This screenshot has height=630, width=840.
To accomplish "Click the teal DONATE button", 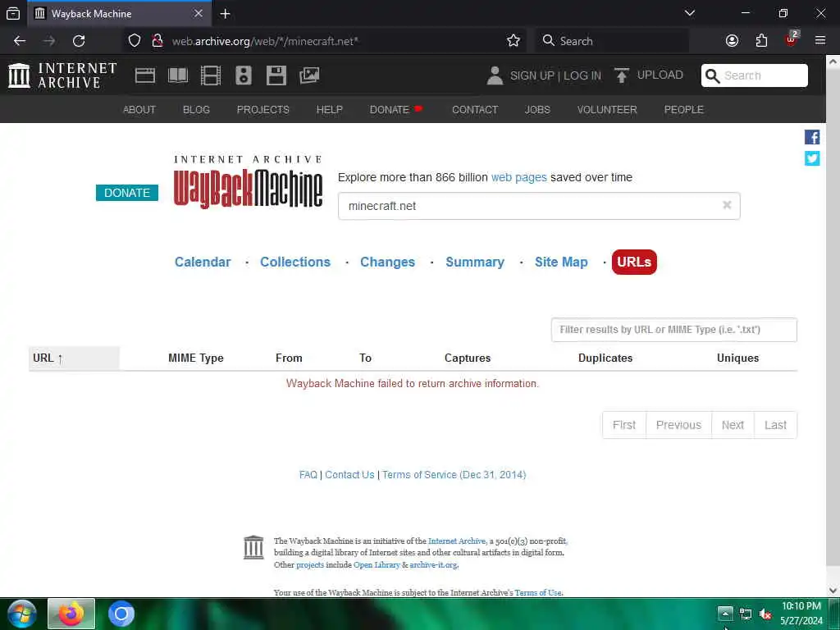I will click(127, 193).
